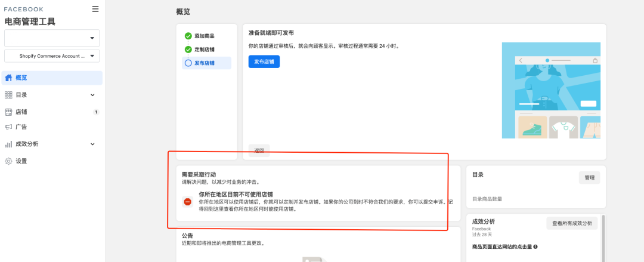The image size is (644, 262).
Task: Click the 过去 28 天 label
Action: point(481,235)
